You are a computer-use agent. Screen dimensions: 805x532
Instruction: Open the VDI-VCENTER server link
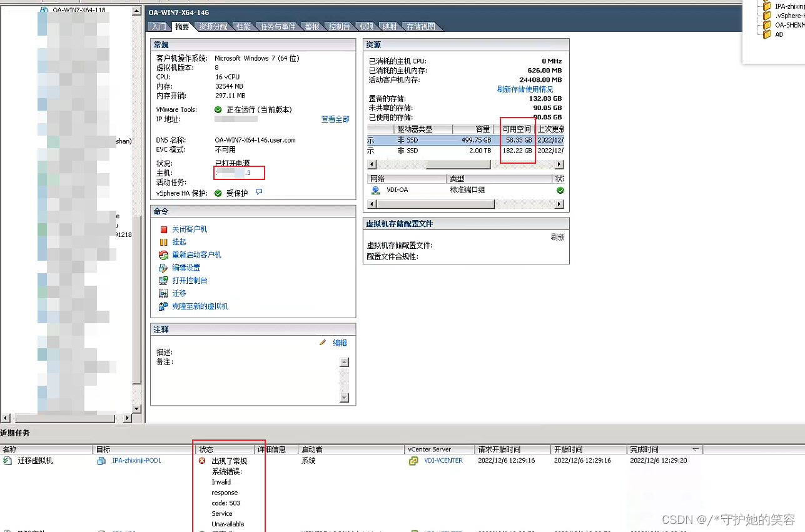click(443, 461)
